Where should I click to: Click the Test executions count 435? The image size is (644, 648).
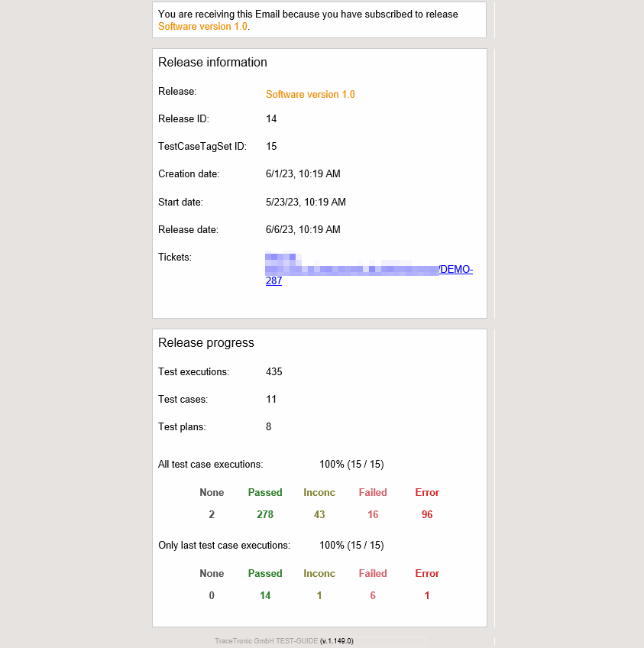pos(273,372)
